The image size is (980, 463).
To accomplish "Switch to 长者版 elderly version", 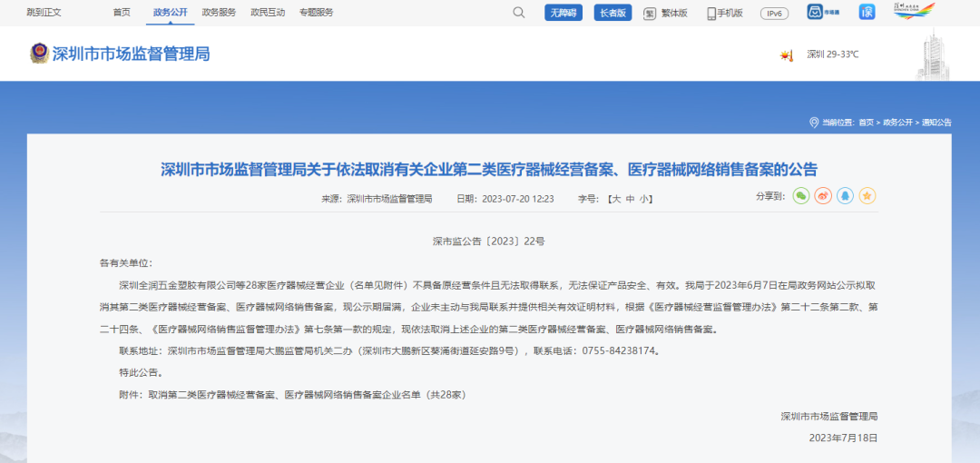I will point(612,13).
